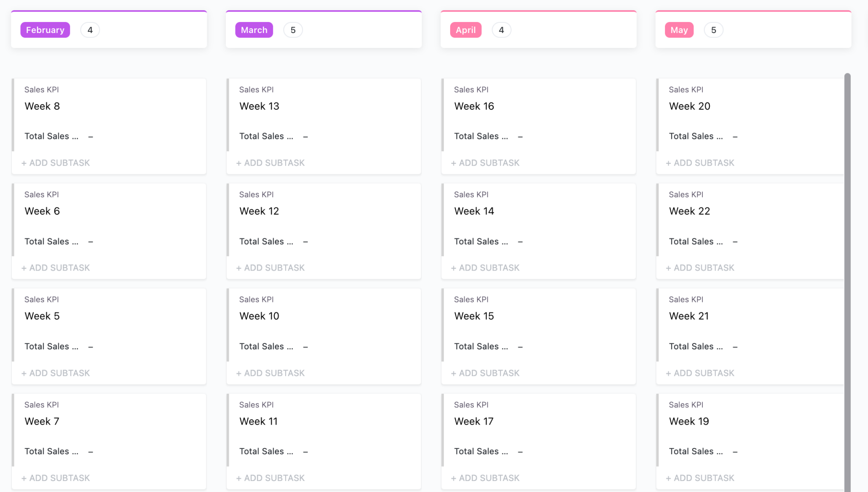
Task: Open the Week 22 task card
Action: tap(689, 211)
